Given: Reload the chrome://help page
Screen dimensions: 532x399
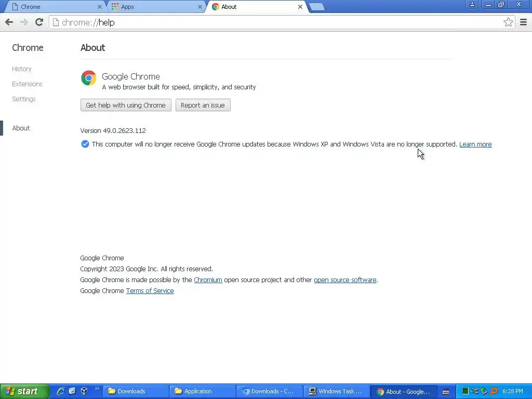Looking at the screenshot, I should coord(39,22).
